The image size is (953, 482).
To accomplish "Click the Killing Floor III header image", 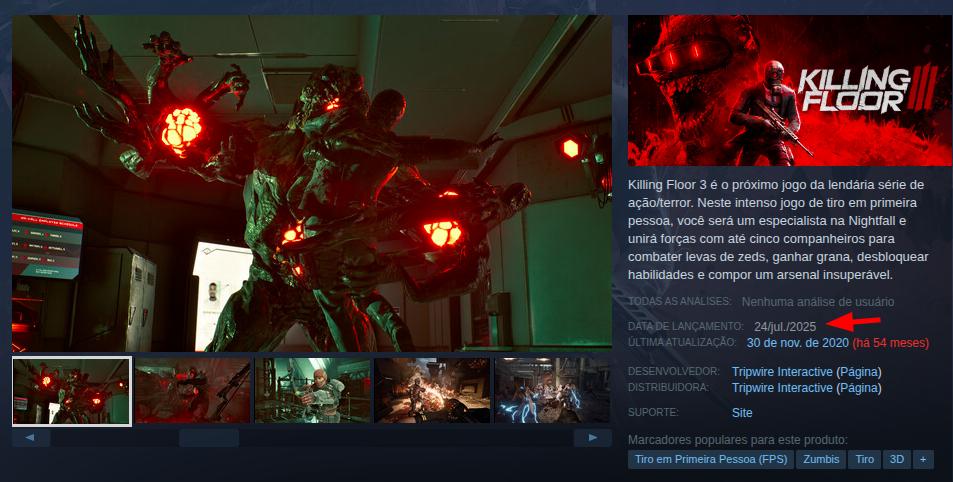I will [x=790, y=90].
